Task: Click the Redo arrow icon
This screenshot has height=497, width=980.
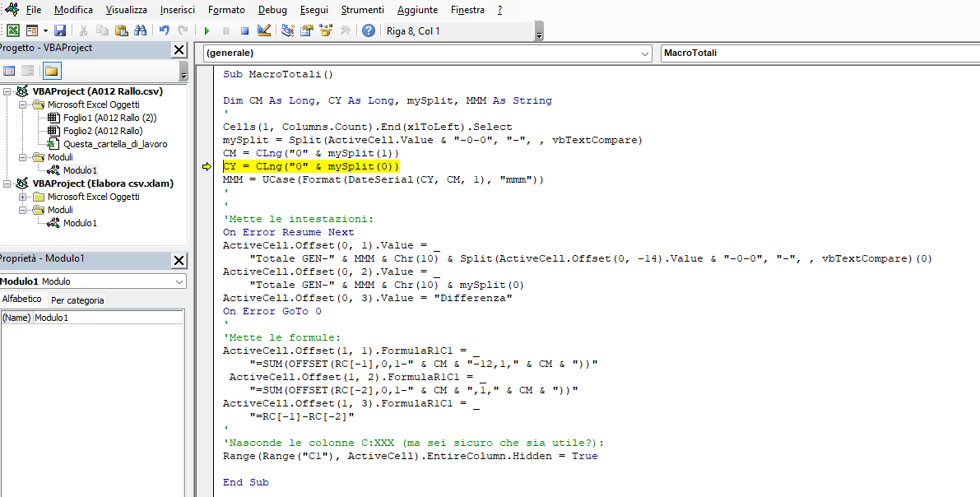Action: coord(183,30)
